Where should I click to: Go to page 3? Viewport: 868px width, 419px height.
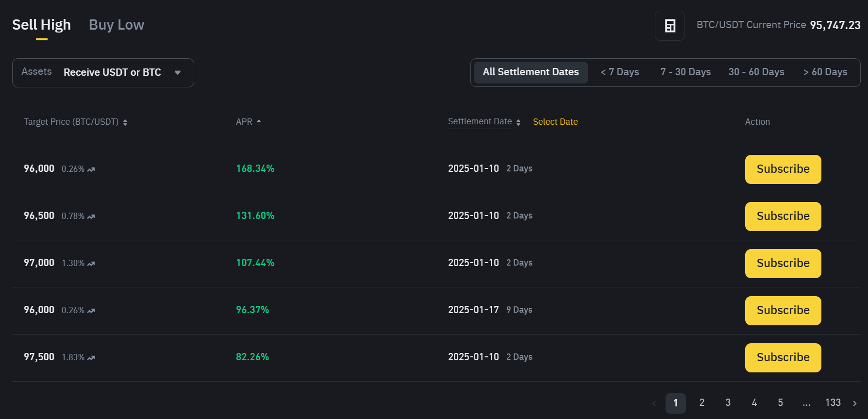click(x=728, y=403)
